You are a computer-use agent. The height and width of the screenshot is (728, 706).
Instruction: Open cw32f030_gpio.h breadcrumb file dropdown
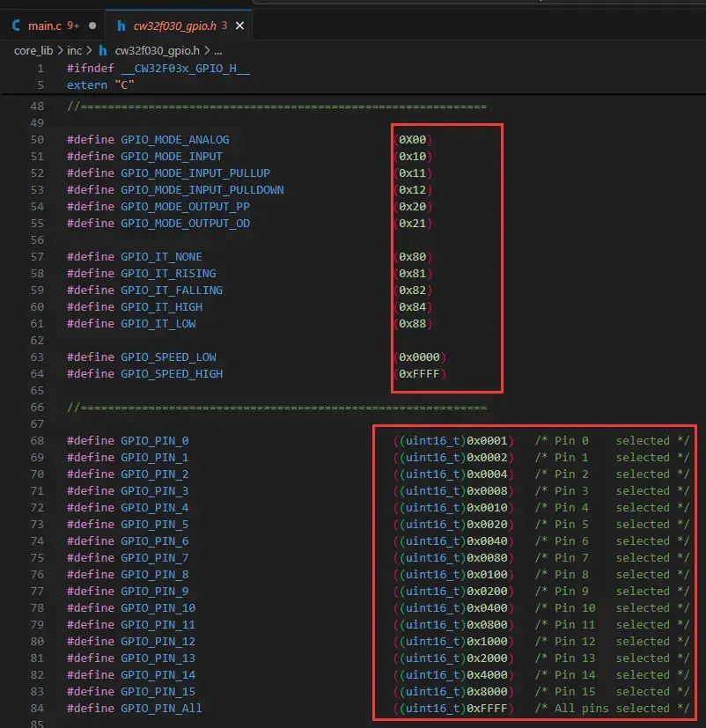(x=156, y=51)
